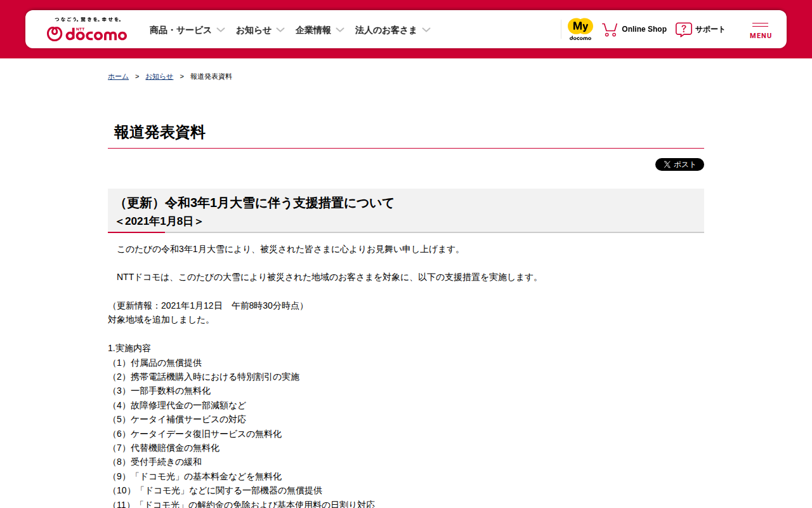
Task: Click the article title about 令和3年1月大雪
Action: pos(256,203)
